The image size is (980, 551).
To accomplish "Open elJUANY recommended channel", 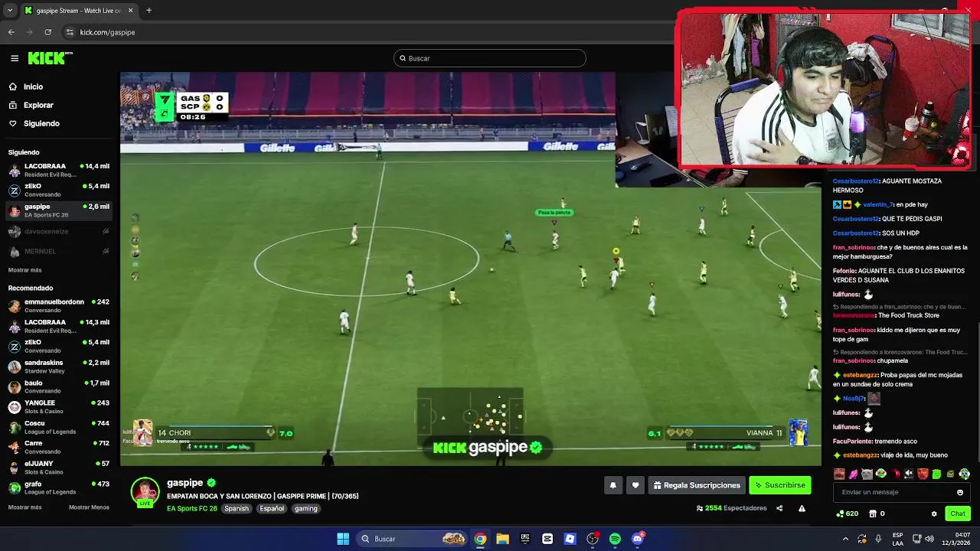I will tap(59, 468).
